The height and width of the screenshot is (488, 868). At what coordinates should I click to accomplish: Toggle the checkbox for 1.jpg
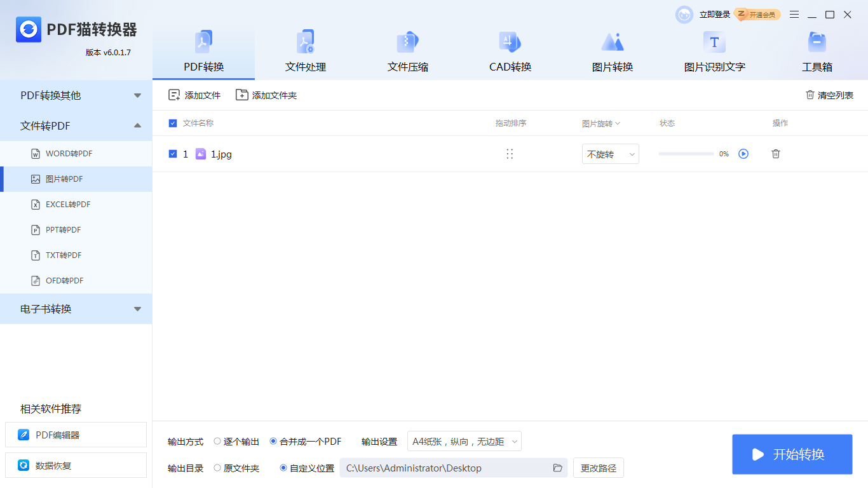click(x=173, y=154)
